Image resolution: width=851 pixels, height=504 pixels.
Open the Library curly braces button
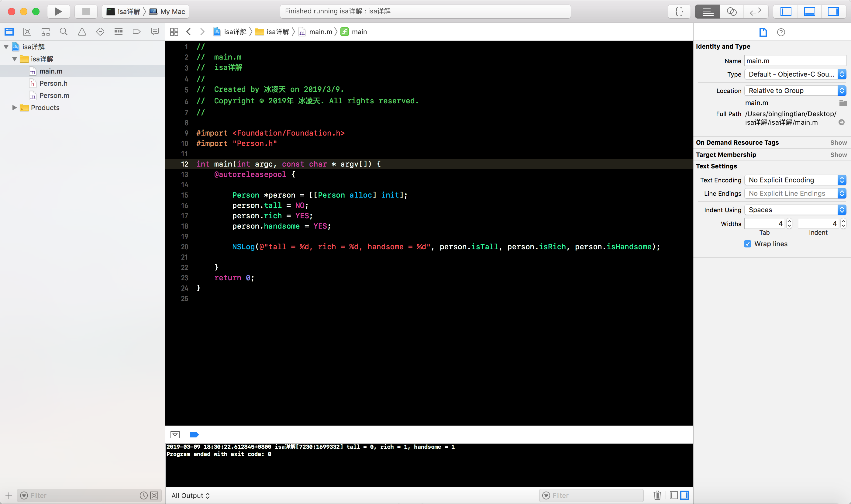(x=679, y=12)
